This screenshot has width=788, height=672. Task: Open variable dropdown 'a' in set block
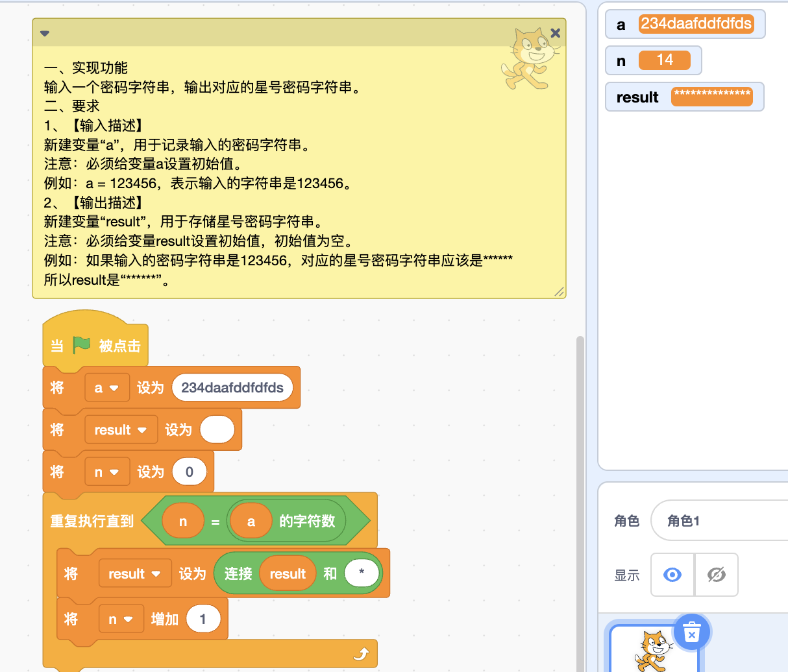coord(106,388)
